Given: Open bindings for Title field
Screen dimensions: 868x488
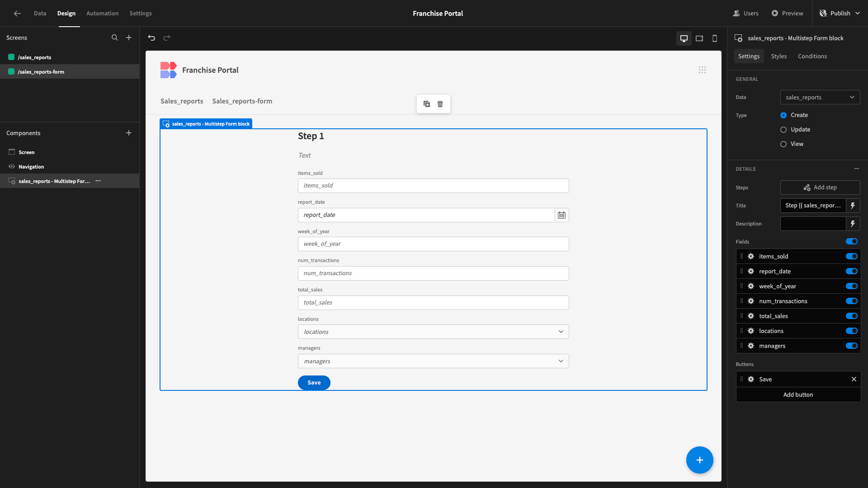Looking at the screenshot, I should (x=853, y=206).
